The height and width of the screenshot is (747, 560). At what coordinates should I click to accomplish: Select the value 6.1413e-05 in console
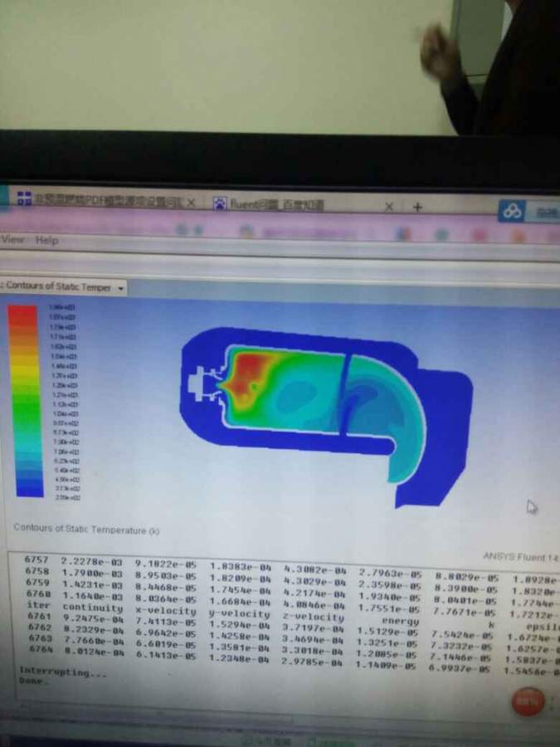166,655
